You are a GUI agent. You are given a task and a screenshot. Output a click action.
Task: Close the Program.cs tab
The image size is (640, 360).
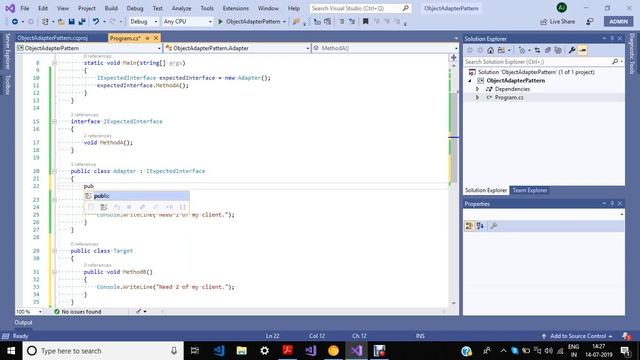pyautogui.click(x=156, y=38)
